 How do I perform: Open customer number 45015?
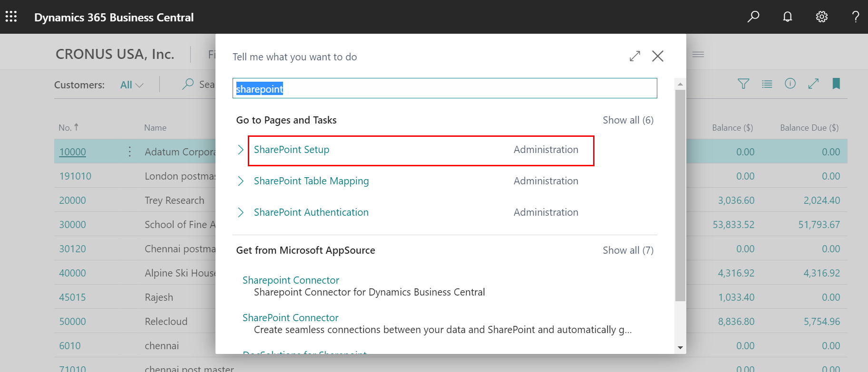tap(72, 297)
